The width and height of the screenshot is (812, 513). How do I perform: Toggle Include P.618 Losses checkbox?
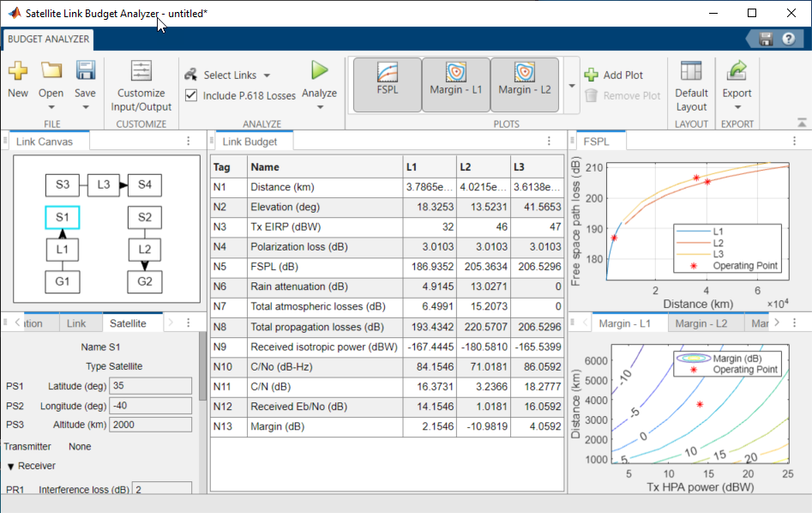(x=191, y=95)
